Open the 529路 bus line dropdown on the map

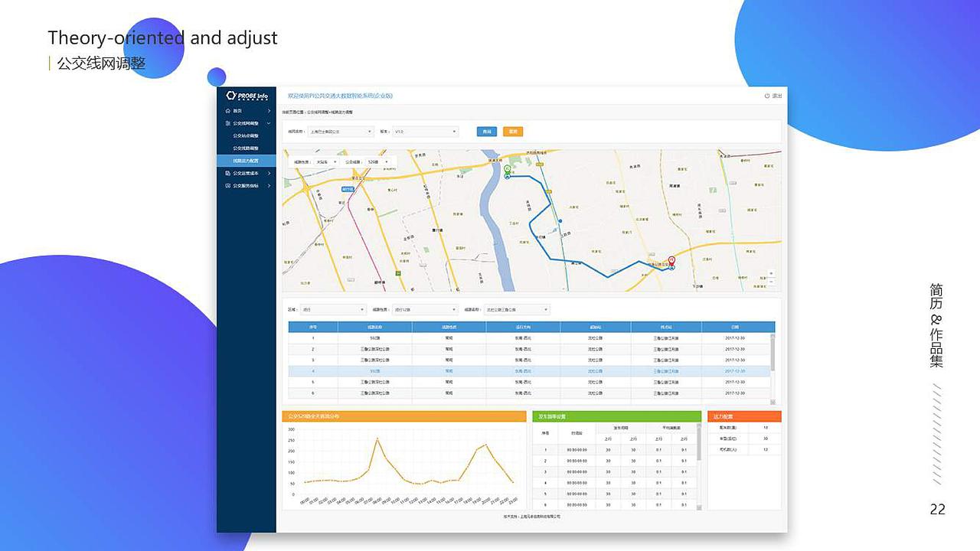click(x=377, y=162)
